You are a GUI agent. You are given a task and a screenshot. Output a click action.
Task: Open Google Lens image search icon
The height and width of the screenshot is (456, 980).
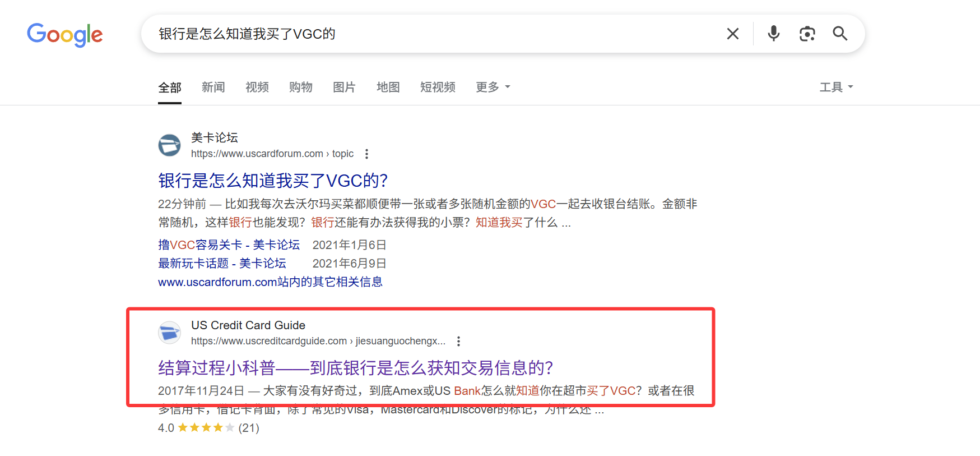point(807,34)
